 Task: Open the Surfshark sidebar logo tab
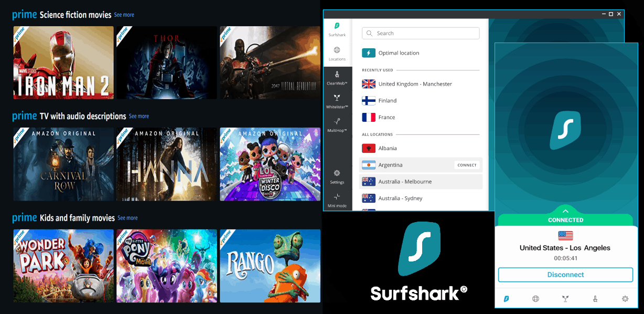coord(337,28)
